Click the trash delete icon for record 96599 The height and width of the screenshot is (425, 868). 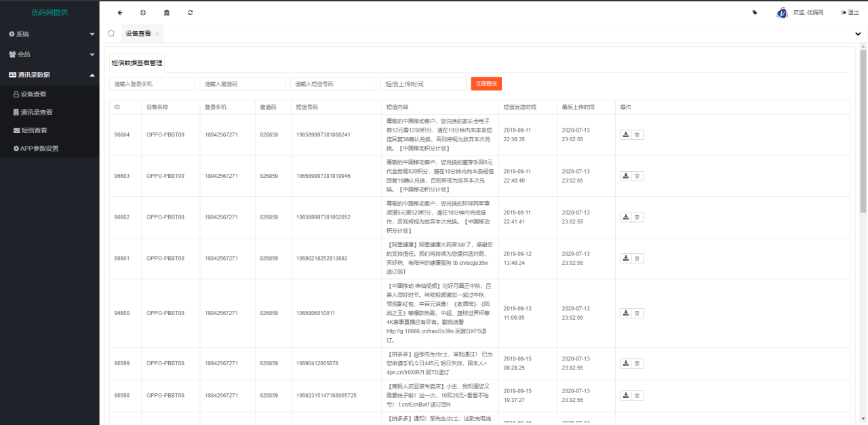637,363
